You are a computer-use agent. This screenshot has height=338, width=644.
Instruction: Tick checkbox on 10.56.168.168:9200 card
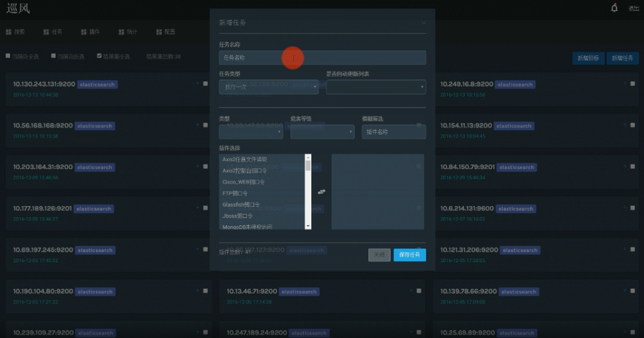coord(205,125)
